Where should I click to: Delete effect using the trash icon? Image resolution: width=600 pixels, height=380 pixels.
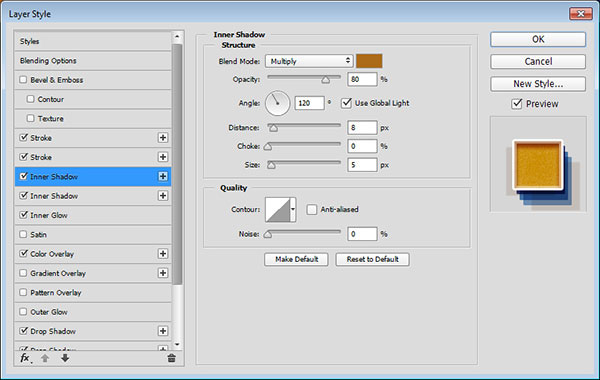(171, 358)
